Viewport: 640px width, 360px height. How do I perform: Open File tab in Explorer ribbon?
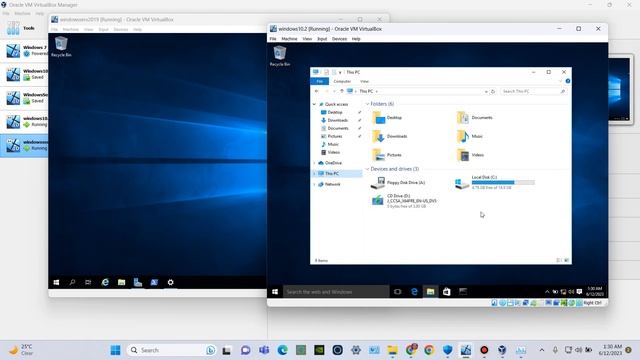(x=320, y=81)
